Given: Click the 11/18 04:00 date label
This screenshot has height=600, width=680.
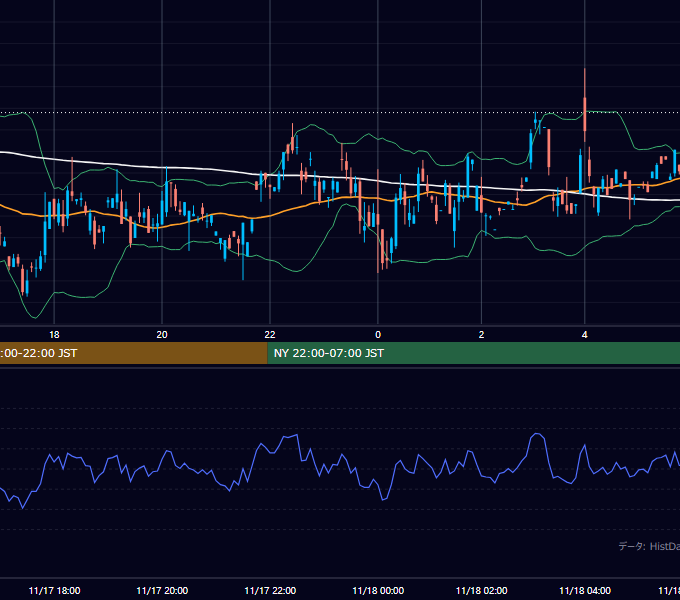Looking at the screenshot, I should coord(585,590).
